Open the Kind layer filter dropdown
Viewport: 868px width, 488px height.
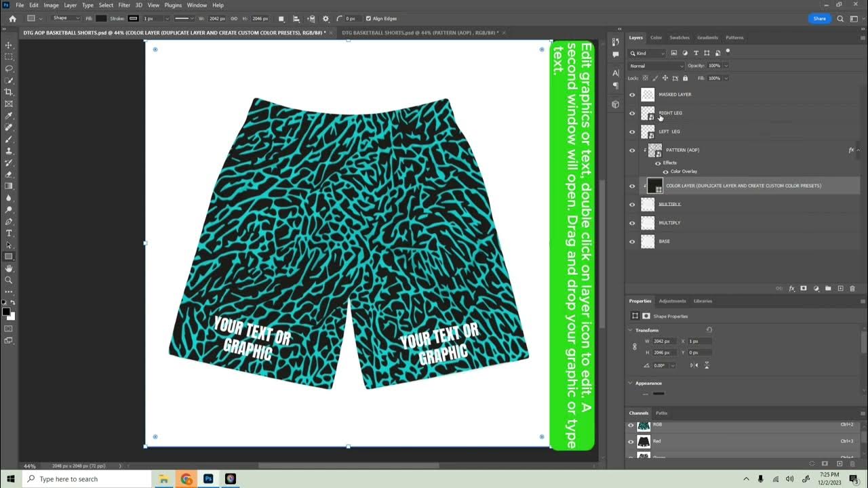point(648,53)
